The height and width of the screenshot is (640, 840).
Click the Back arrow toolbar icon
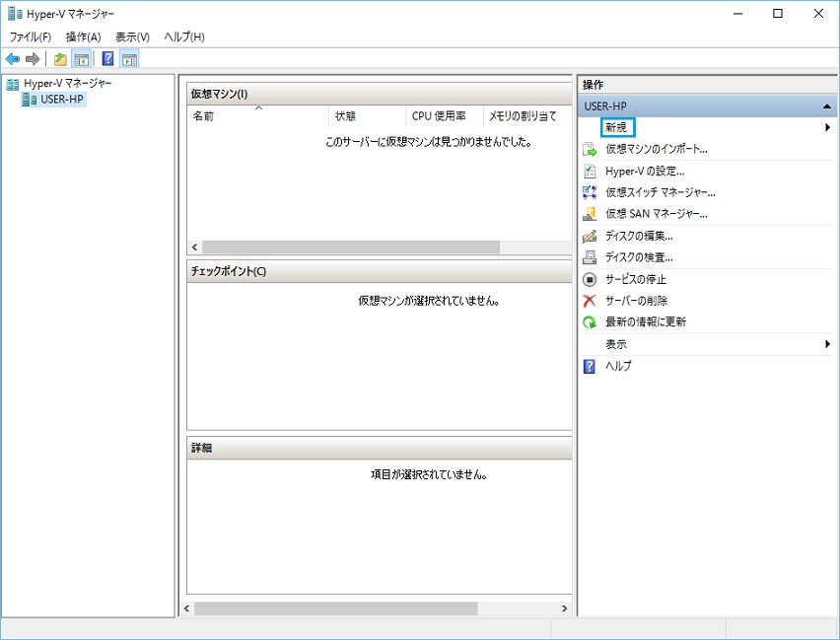[13, 59]
